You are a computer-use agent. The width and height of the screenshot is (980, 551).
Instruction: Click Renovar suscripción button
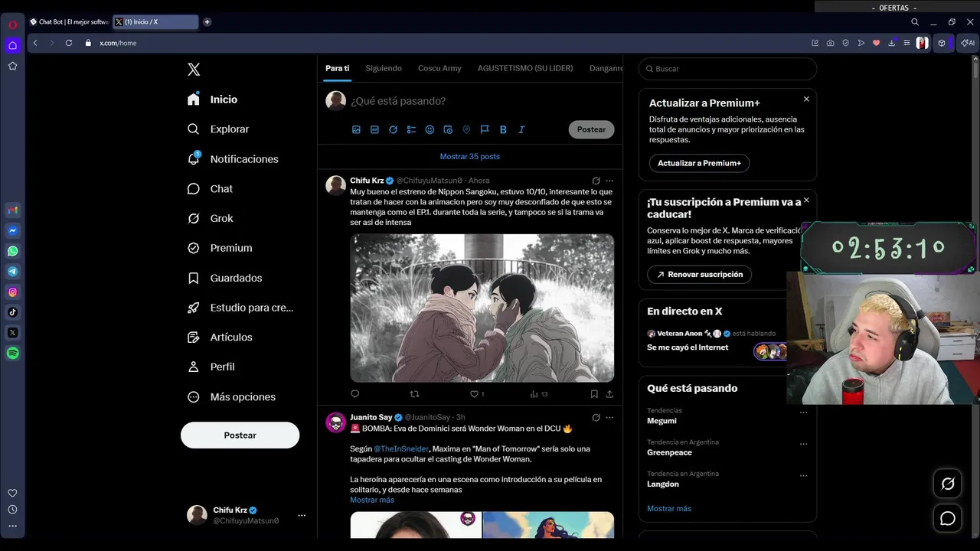coord(699,274)
